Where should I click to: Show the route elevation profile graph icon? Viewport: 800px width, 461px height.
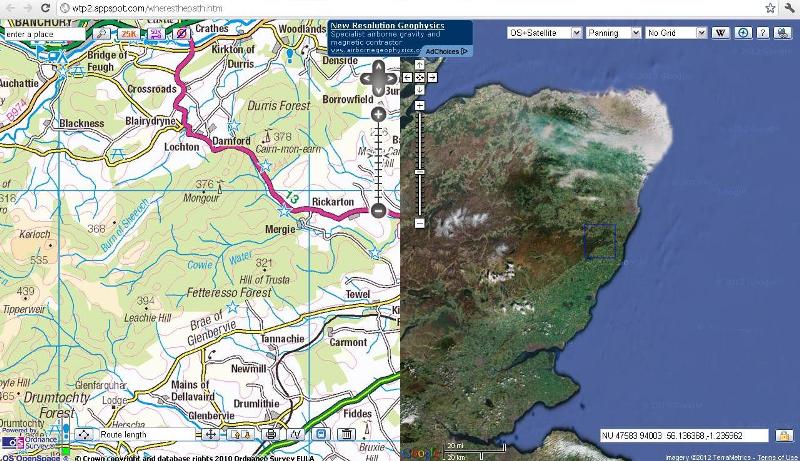point(296,434)
